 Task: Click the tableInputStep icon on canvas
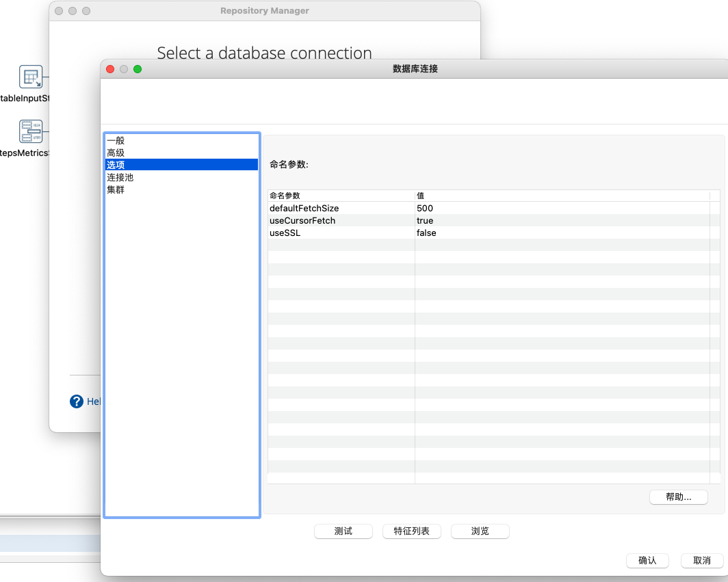[31, 77]
